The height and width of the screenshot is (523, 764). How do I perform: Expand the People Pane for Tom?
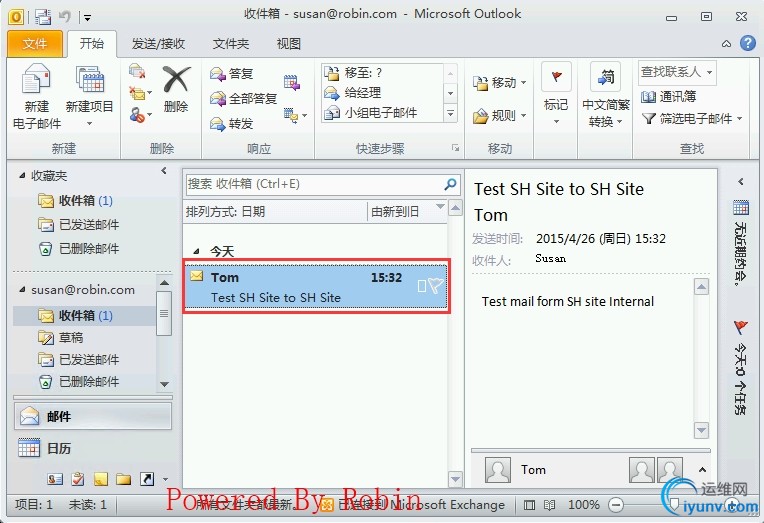(702, 470)
